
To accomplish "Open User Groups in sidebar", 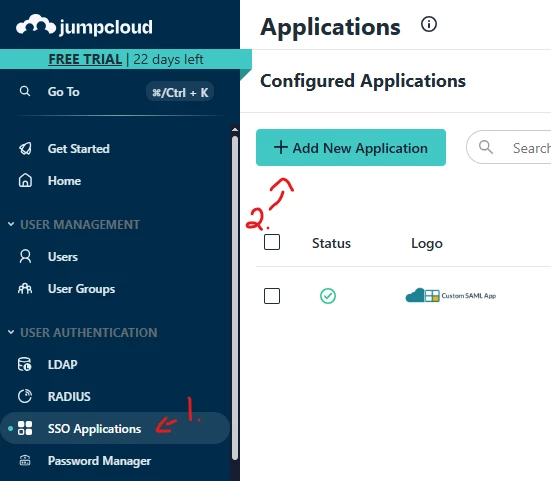I will coord(81,289).
